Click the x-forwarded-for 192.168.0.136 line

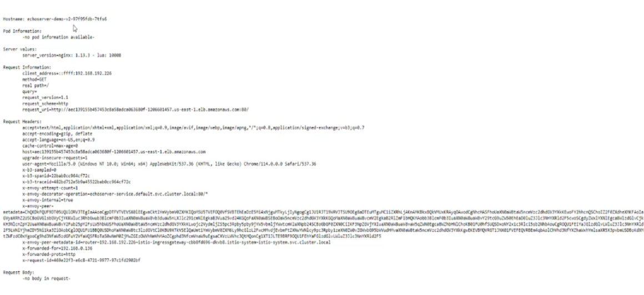click(x=57, y=248)
